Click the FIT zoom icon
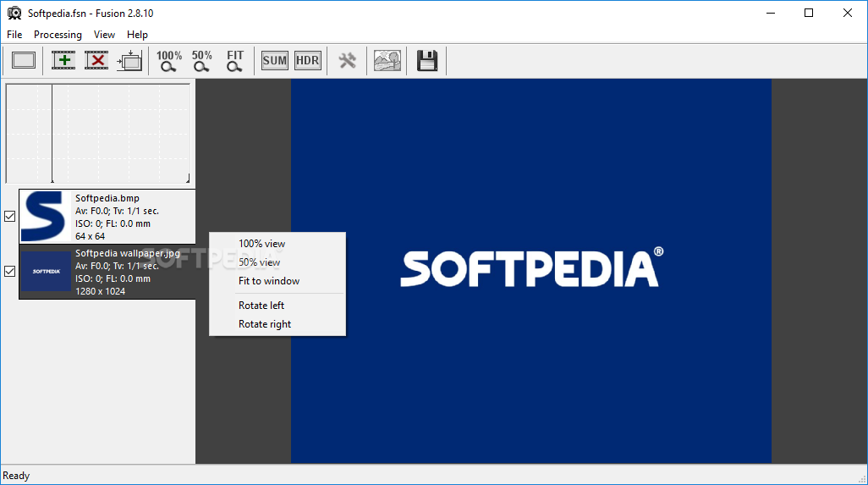This screenshot has height=485, width=868. [234, 61]
